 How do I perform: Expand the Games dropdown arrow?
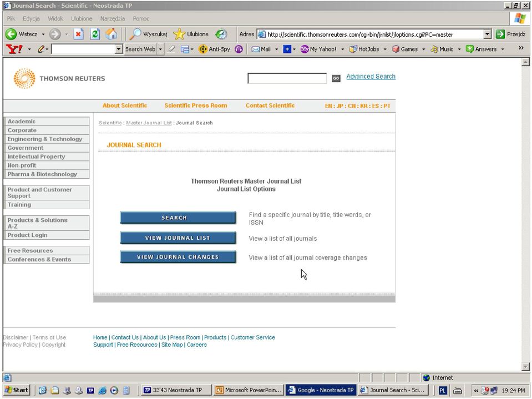(424, 49)
